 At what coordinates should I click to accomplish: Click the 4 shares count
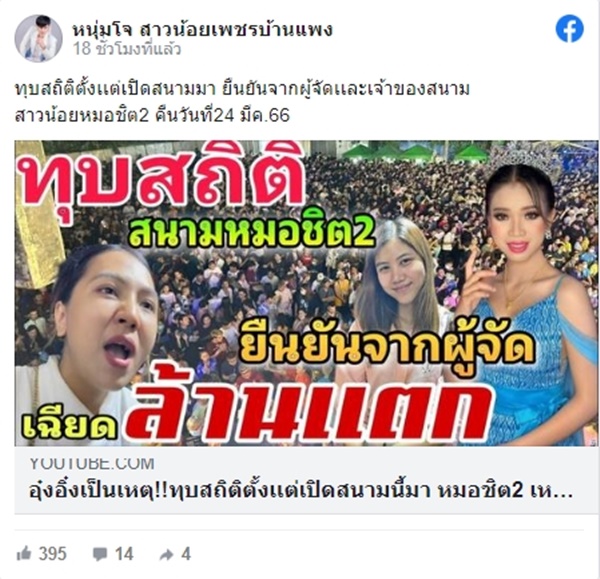(186, 554)
